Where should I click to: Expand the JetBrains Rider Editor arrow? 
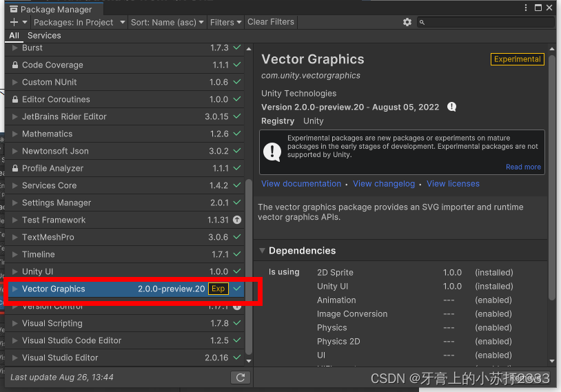click(x=14, y=116)
